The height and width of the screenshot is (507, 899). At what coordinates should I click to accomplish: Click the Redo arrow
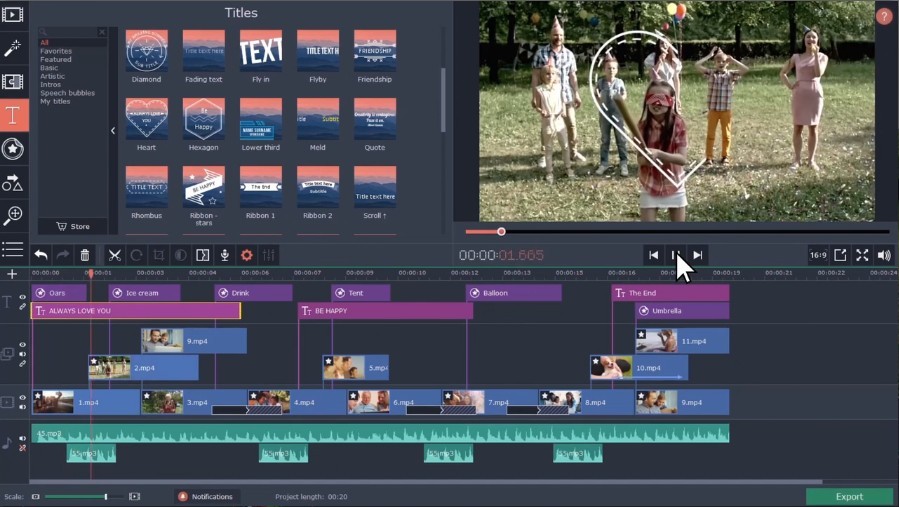(x=62, y=255)
